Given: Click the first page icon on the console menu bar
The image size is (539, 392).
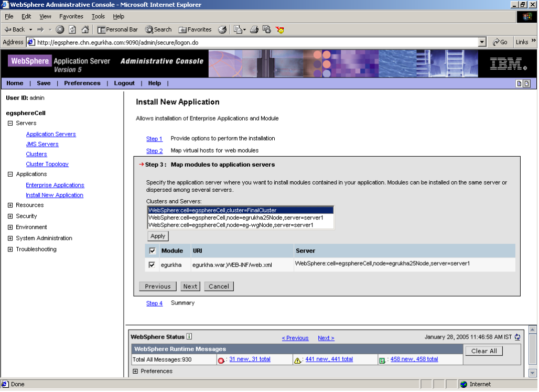Looking at the screenshot, I should coord(519,83).
